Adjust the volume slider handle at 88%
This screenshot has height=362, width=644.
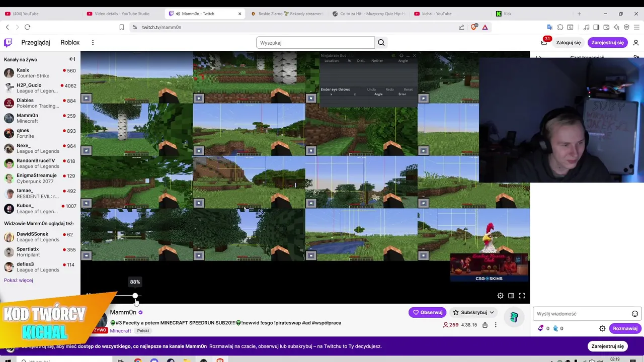[135, 296]
